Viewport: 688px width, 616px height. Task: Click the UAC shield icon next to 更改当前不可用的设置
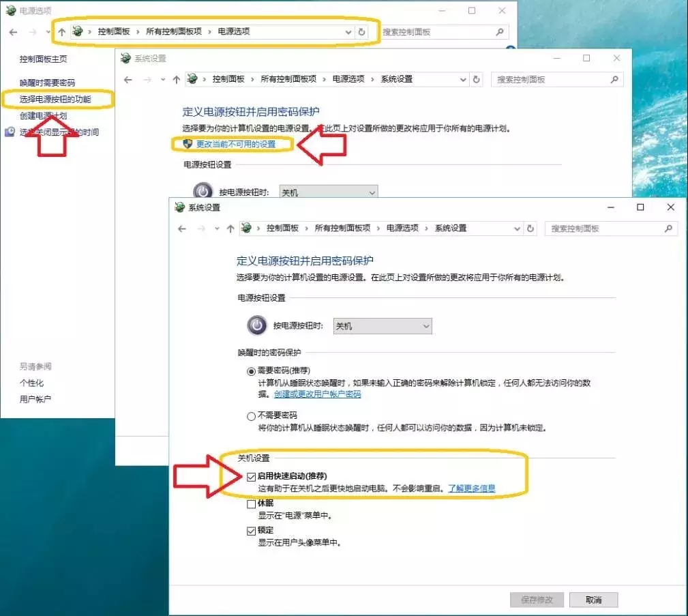click(x=186, y=144)
